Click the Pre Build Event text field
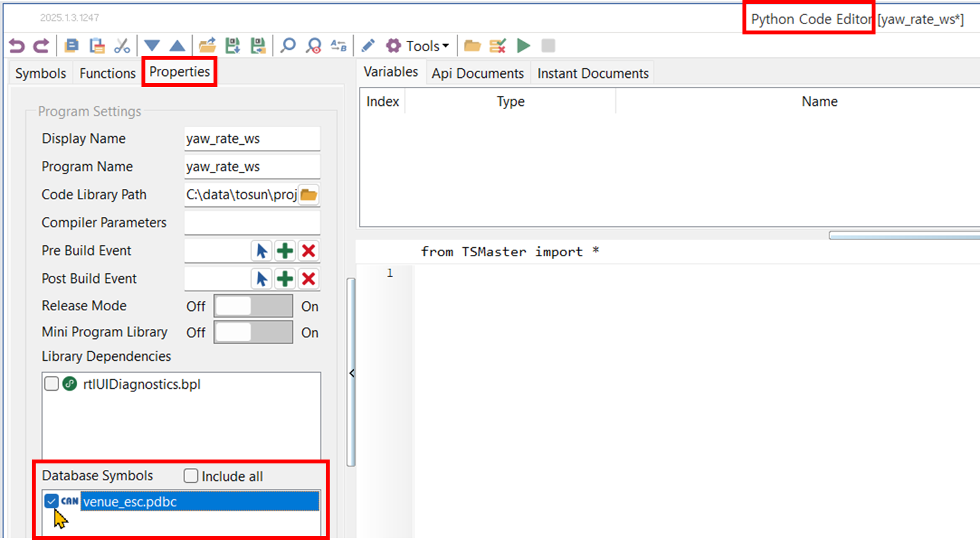 [217, 251]
